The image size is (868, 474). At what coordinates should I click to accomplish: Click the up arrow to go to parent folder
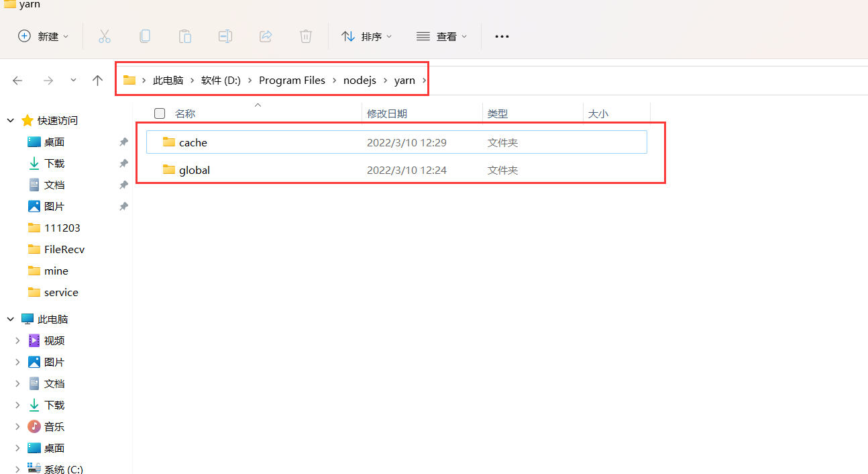[x=97, y=80]
